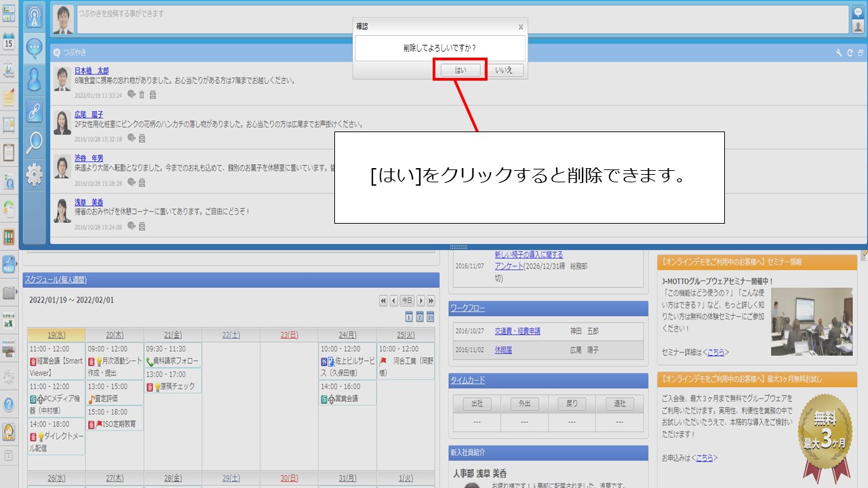Click the つぶやき post input field

[x=463, y=19]
